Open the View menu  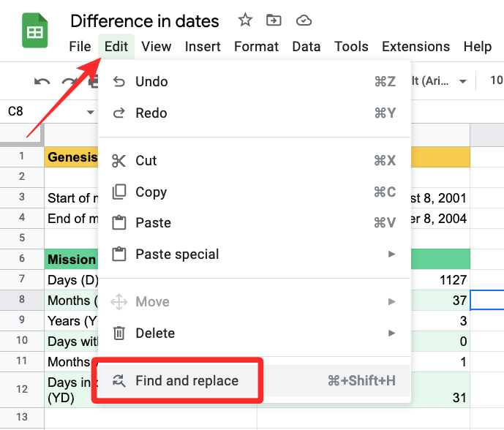click(157, 47)
